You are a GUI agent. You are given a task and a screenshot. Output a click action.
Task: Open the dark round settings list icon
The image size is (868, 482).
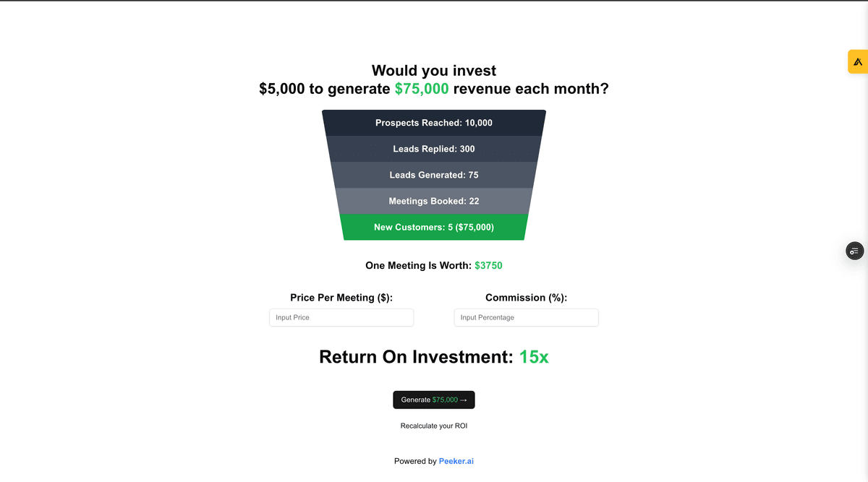tap(855, 251)
